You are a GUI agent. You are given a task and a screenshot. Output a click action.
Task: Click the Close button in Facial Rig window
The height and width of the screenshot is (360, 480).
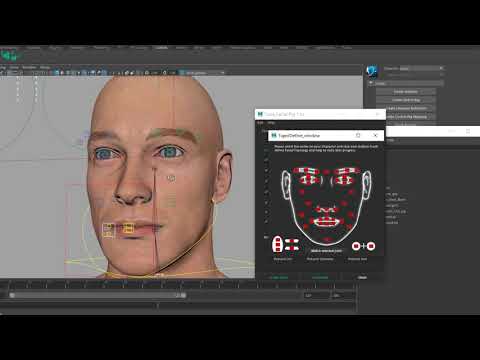(362, 277)
